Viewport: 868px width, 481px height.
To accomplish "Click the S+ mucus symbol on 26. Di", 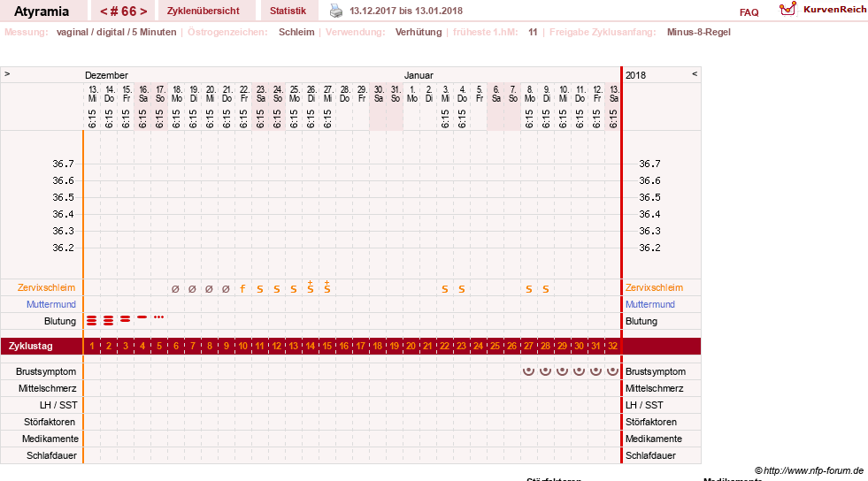I will click(310, 287).
